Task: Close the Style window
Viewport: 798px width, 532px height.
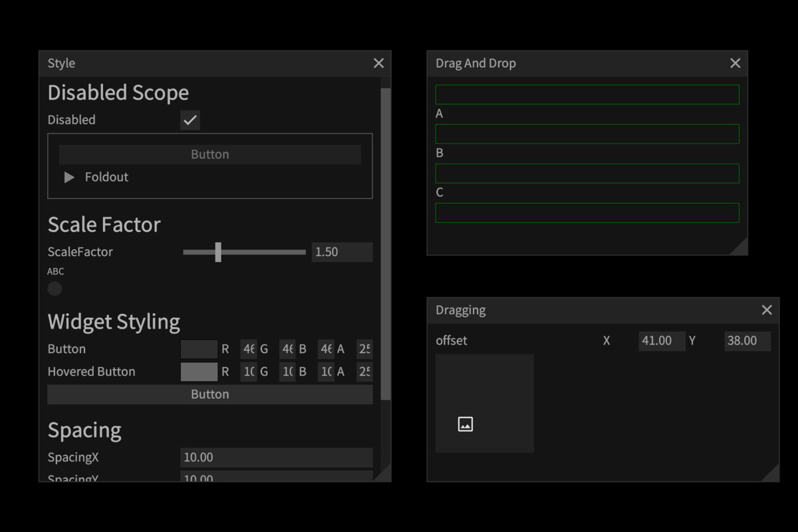Action: [378, 63]
